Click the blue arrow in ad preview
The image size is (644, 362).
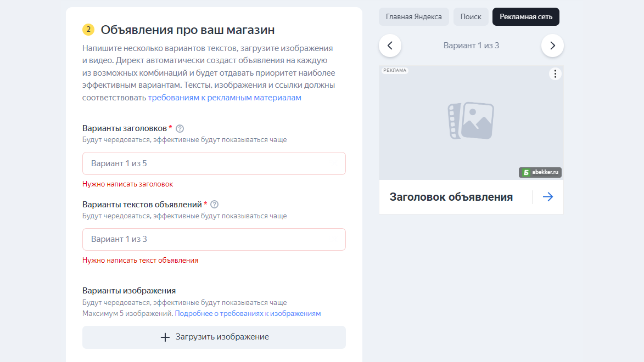[548, 197]
